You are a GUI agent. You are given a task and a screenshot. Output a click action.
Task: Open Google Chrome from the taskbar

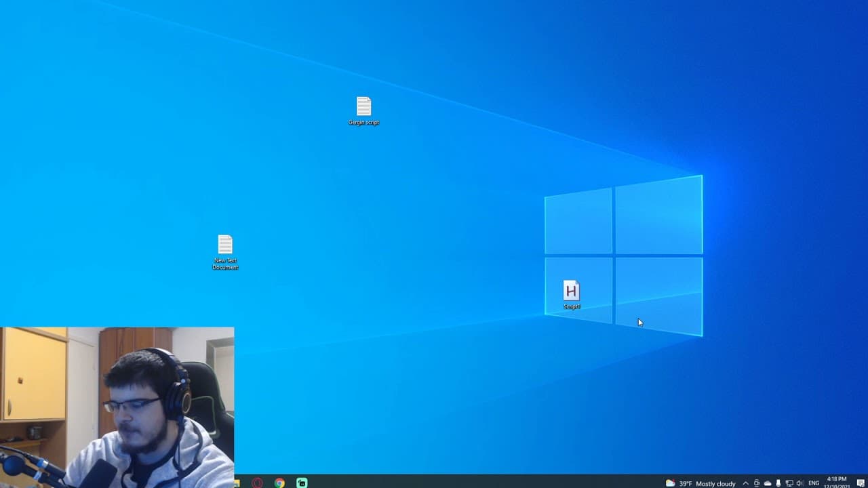(279, 483)
